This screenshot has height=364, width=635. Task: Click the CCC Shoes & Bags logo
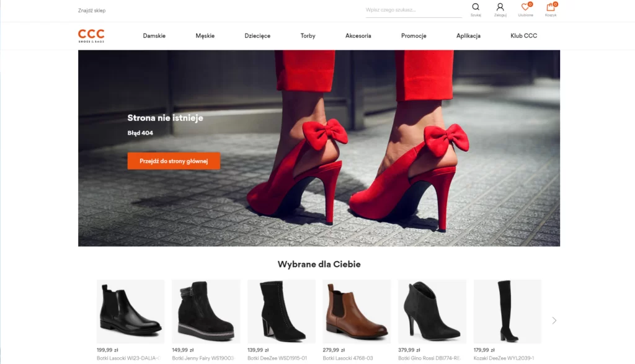91,35
